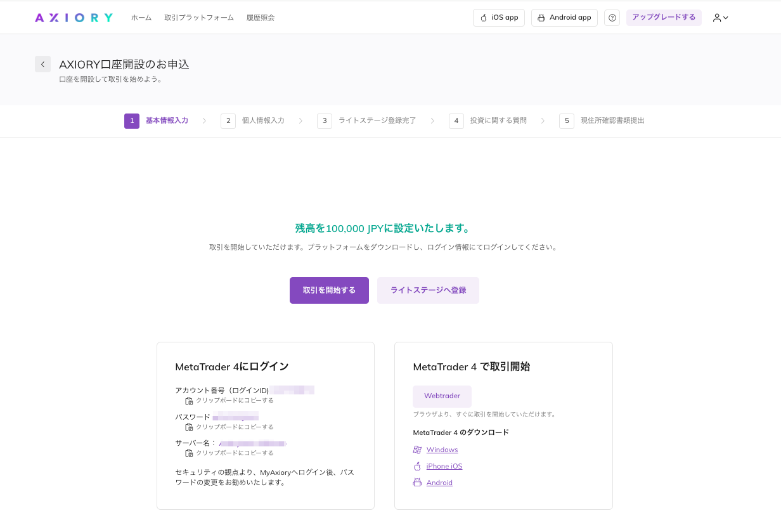Copy server name via clipboard icon
Viewport: 781px width, 532px height.
(x=189, y=453)
